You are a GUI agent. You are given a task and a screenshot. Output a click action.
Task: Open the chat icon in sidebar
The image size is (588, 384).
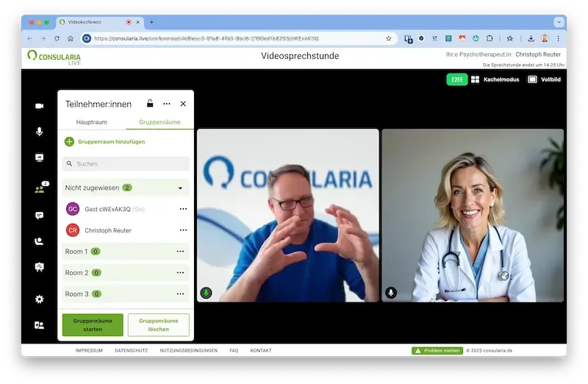click(40, 216)
